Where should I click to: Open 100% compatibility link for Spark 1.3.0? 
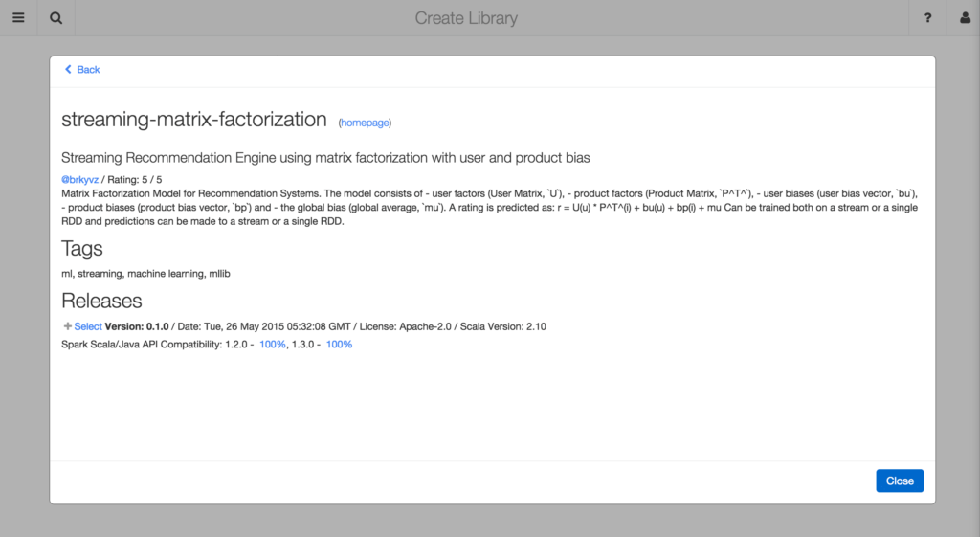coord(339,344)
